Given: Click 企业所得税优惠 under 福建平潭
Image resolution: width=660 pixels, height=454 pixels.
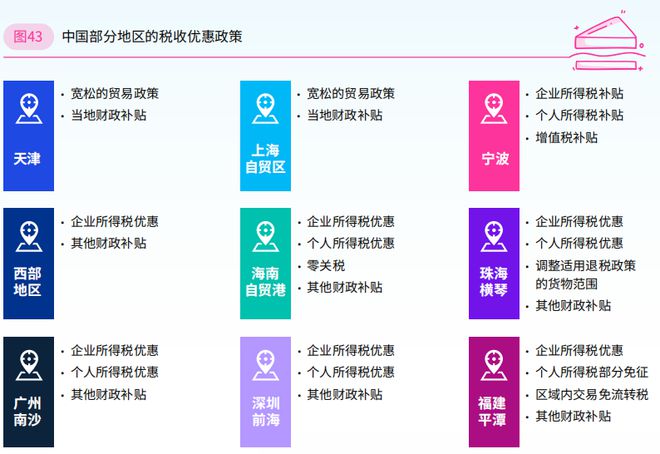Looking at the screenshot, I should click(579, 350).
